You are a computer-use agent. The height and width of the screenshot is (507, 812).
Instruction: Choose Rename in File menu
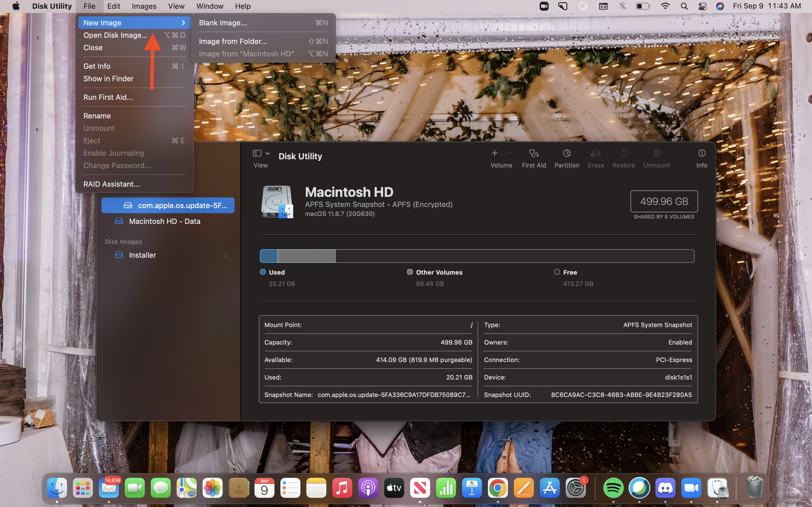point(134,116)
